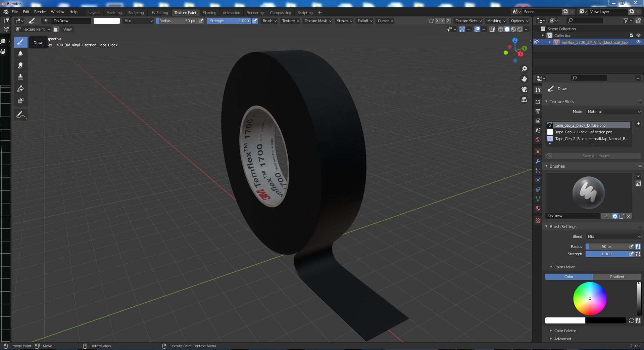644x350 pixels.
Task: Open the Object properties tab
Action: tap(538, 152)
